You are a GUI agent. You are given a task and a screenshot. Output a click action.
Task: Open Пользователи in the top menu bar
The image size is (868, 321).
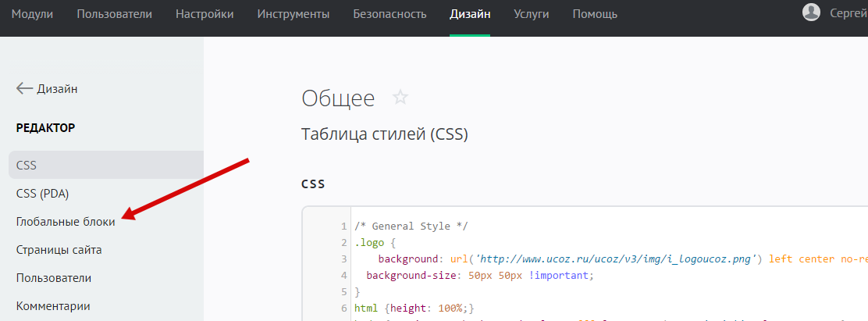click(114, 14)
